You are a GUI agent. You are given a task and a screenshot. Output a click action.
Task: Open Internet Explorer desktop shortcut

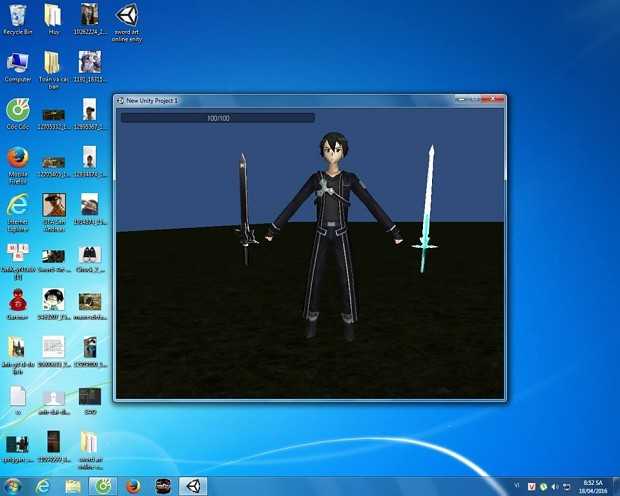coord(17,207)
